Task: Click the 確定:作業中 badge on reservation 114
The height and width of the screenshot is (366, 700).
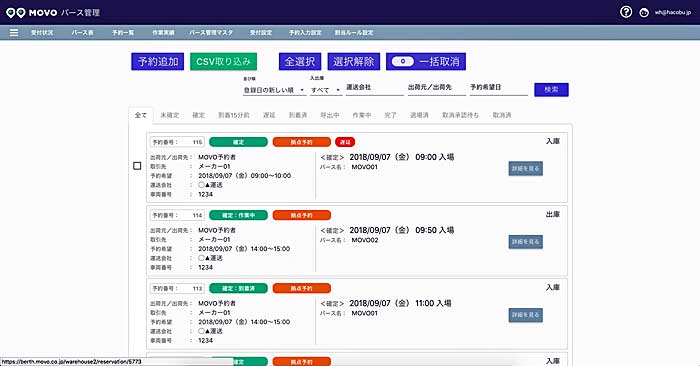Action: coord(238,215)
